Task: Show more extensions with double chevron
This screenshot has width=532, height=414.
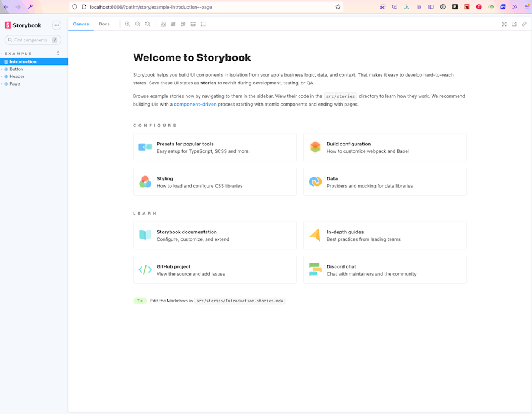Action: 515,6
